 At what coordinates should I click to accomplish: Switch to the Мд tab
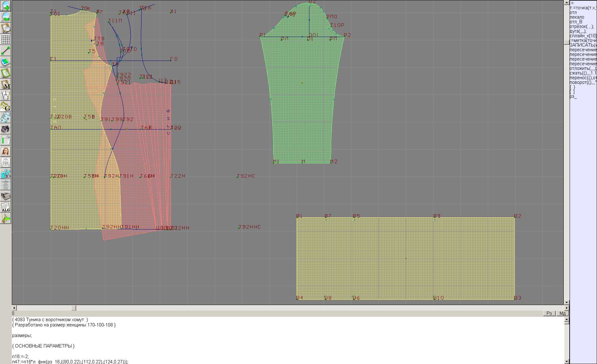click(562, 313)
